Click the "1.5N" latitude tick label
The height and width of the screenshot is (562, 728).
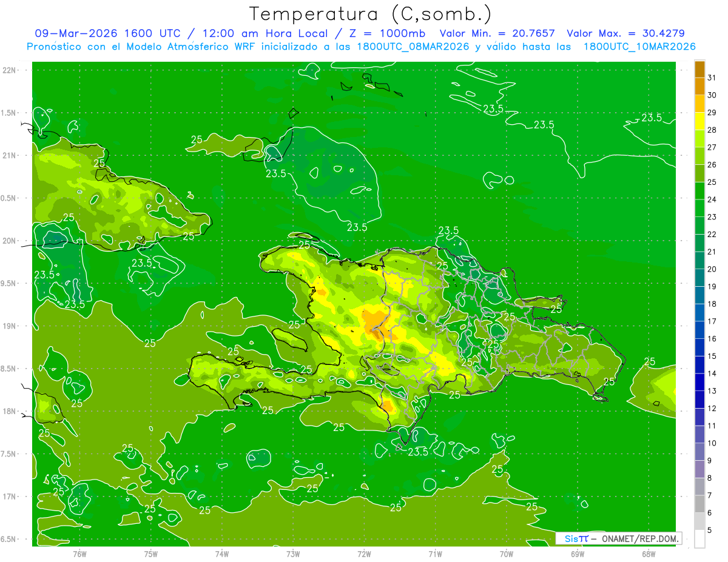(8, 113)
